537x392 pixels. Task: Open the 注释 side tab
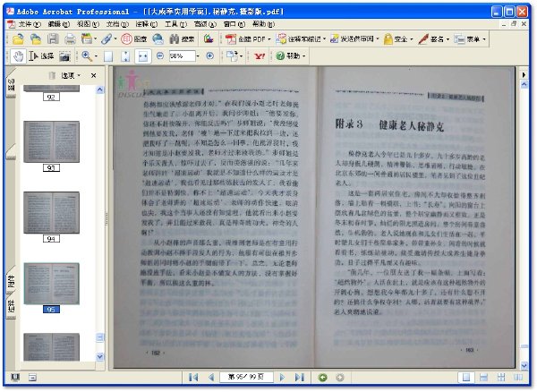(12, 306)
